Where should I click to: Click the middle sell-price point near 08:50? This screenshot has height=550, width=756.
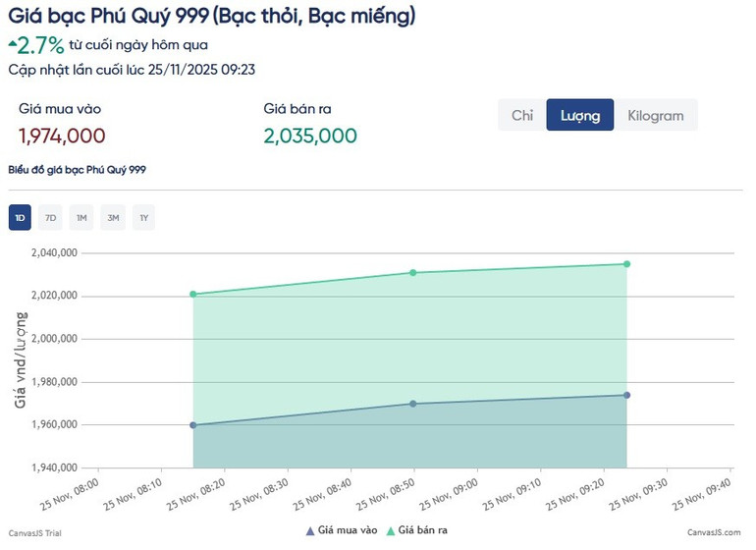click(413, 272)
